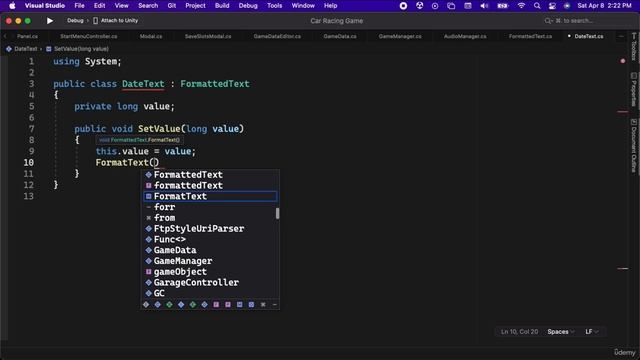
Task: Pick the forr snippet suggestion
Action: [x=210, y=207]
